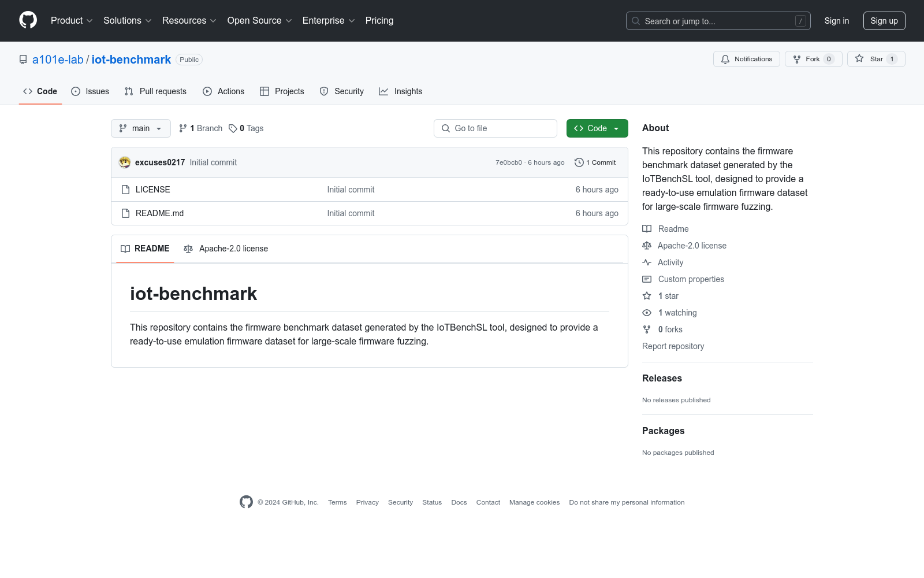
Task: Click the GitHub logo in the header
Action: [x=28, y=20]
